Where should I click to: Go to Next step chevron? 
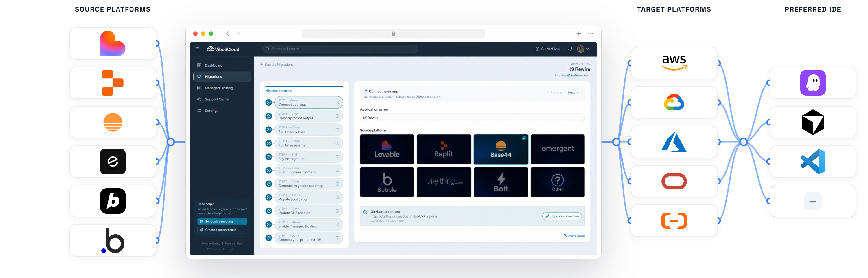(573, 92)
